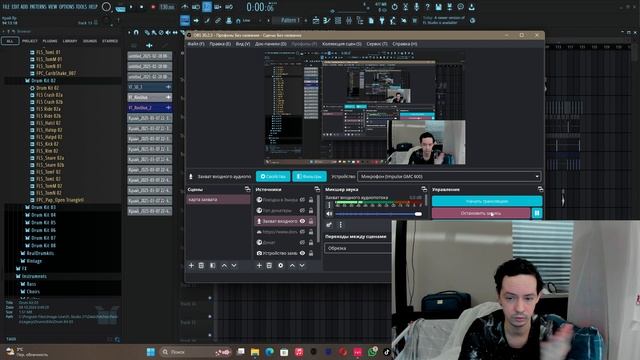
Task: Move selected source up in Sources toolbar
Action: click(292, 265)
